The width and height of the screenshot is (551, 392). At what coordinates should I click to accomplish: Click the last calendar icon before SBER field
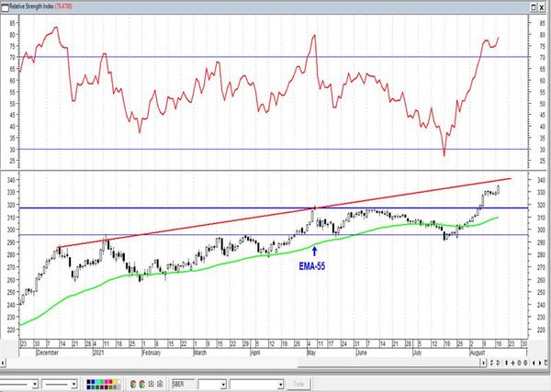coord(160,384)
